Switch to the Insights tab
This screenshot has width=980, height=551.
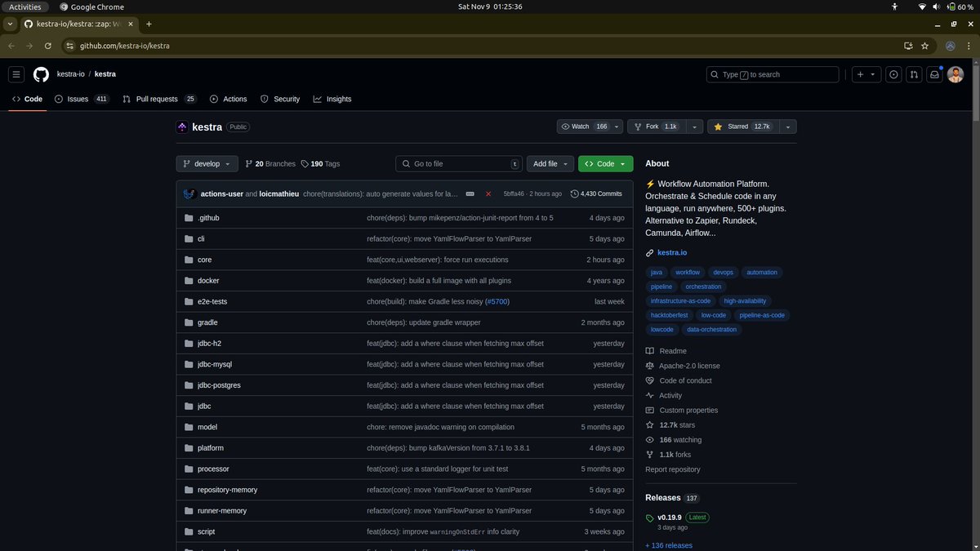[332, 99]
